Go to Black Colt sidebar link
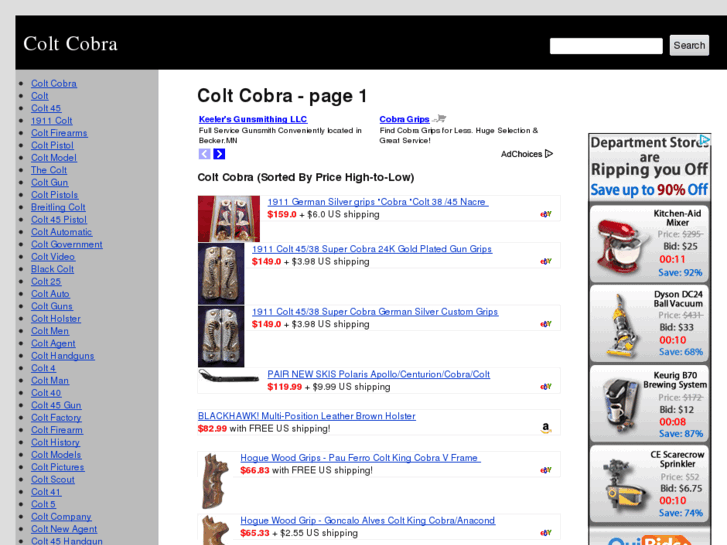727x545 pixels. click(x=52, y=269)
